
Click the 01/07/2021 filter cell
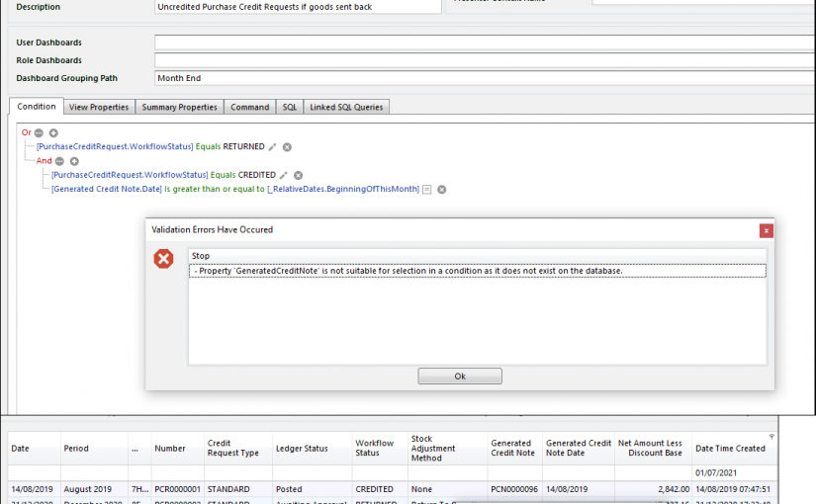[735, 472]
